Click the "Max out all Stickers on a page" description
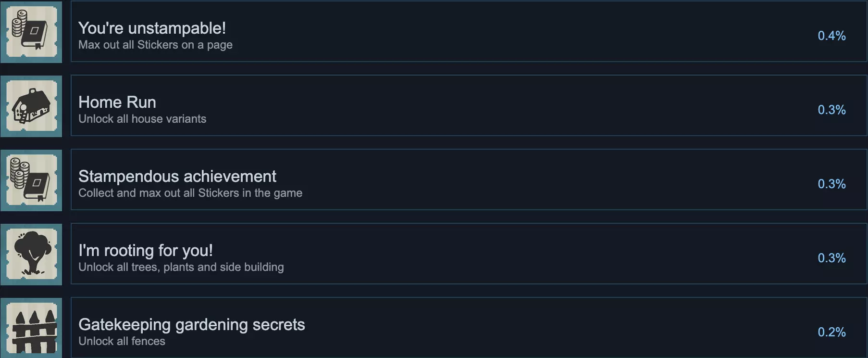Image resolution: width=868 pixels, height=358 pixels. pyautogui.click(x=155, y=45)
